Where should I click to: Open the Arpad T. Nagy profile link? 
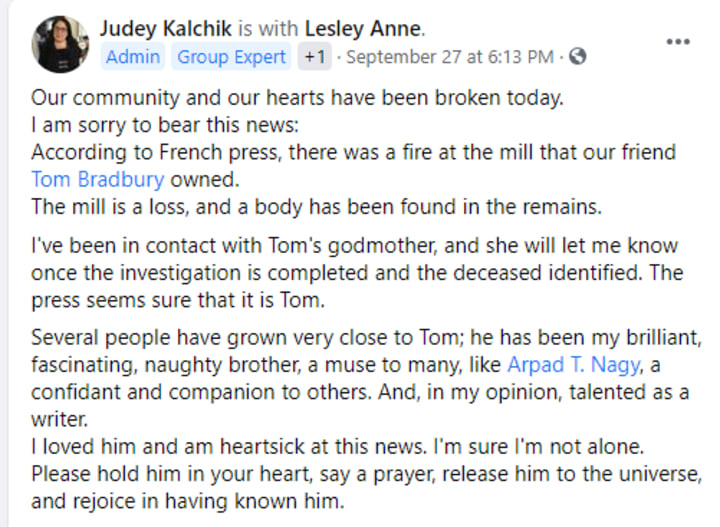pos(573,364)
